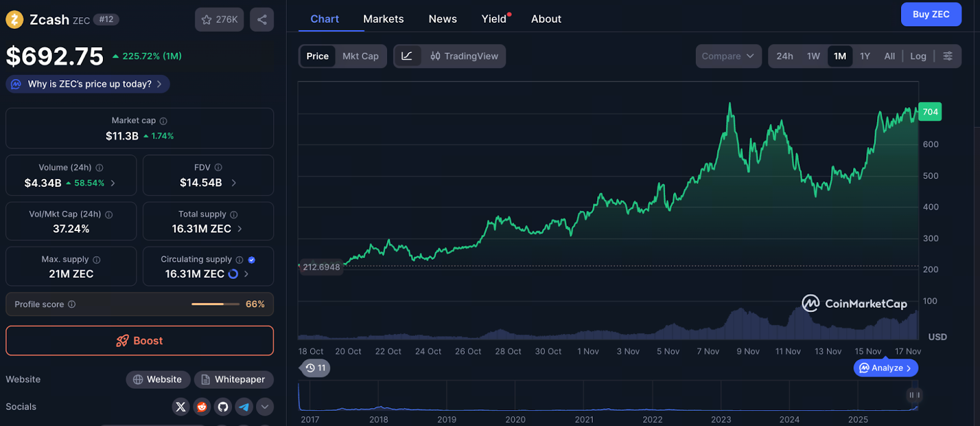Toggle the Log scale option

coord(918,56)
